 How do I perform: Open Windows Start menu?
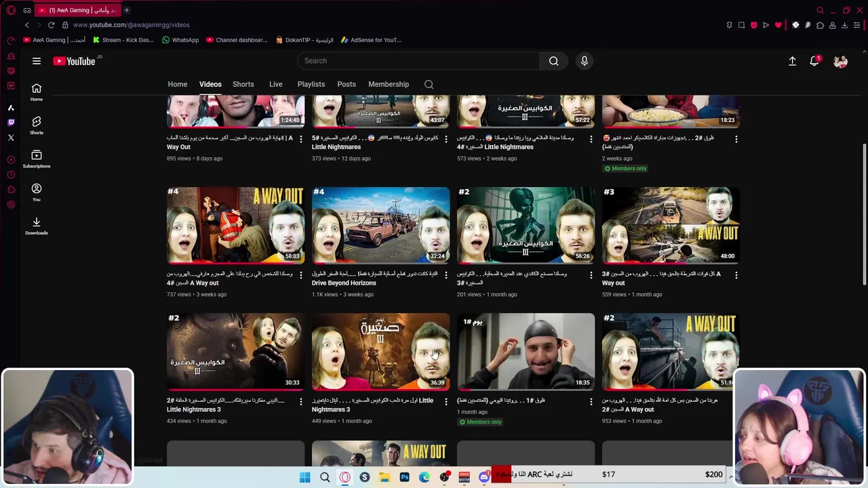(x=304, y=477)
